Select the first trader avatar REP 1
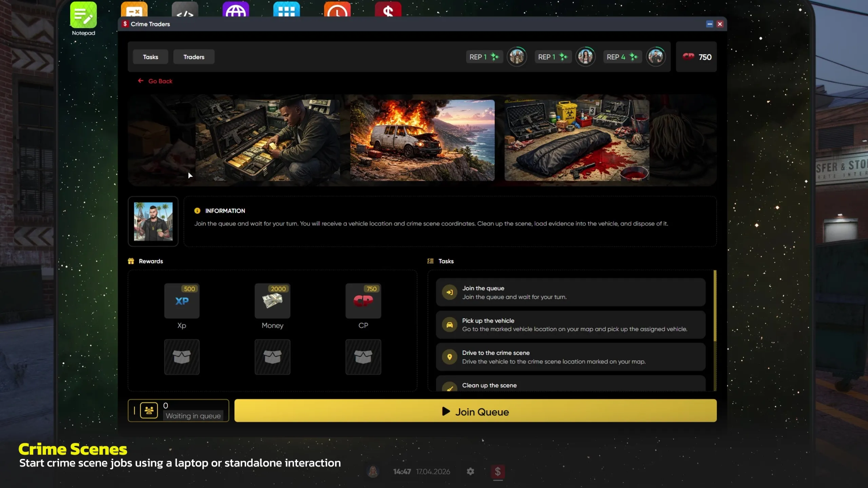This screenshot has width=868, height=488. [x=517, y=57]
